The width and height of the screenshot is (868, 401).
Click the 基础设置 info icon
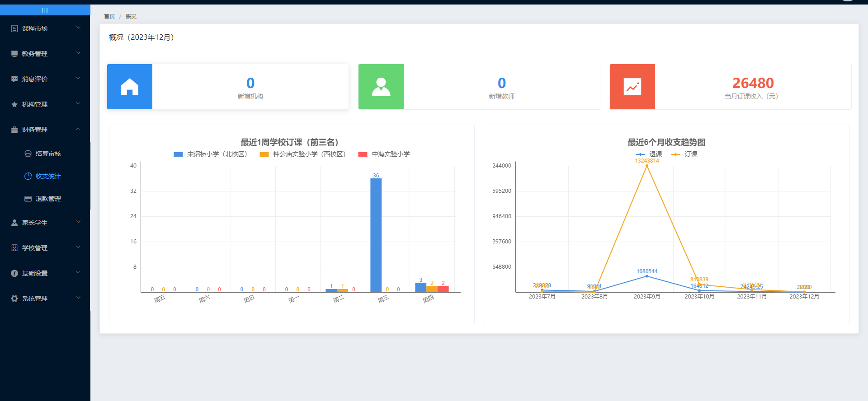(14, 273)
